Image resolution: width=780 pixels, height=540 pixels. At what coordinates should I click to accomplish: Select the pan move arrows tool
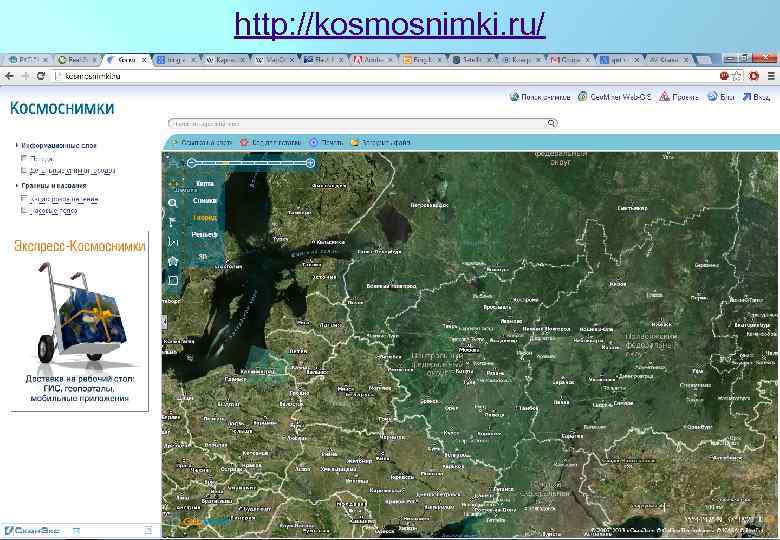(173, 183)
